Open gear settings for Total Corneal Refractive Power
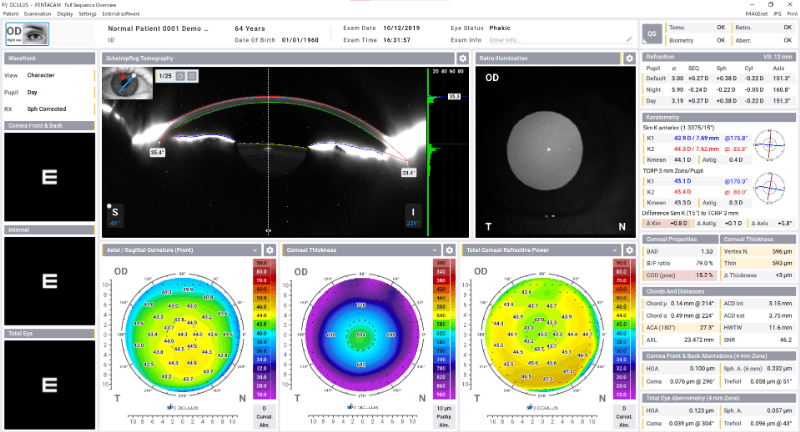800x432 pixels. [x=629, y=250]
